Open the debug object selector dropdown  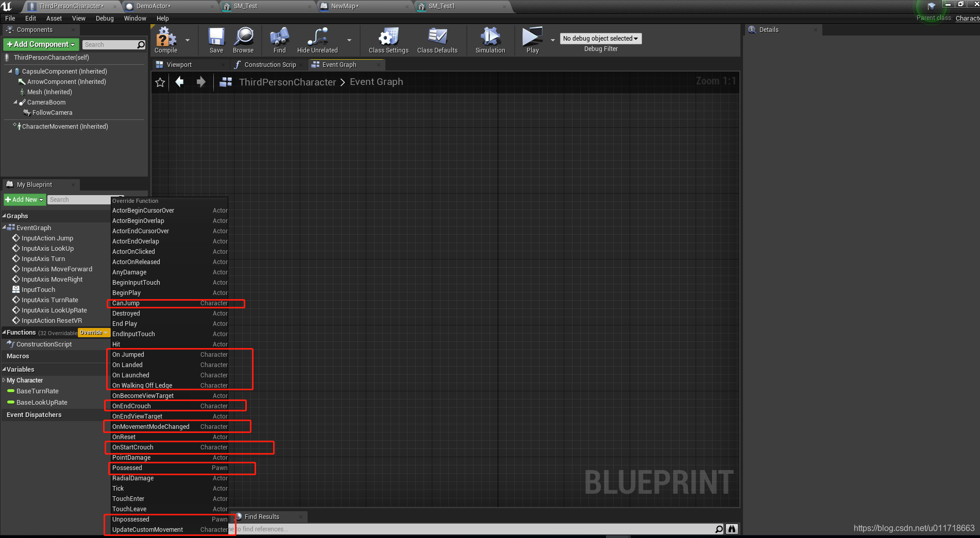tap(601, 39)
